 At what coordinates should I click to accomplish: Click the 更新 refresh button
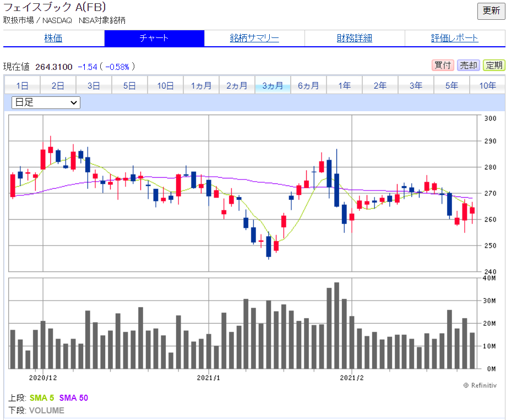point(491,11)
